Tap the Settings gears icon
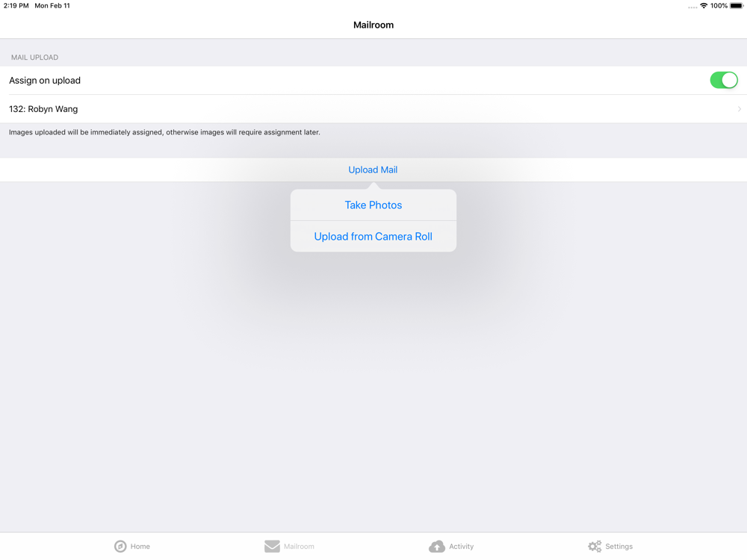The height and width of the screenshot is (560, 747). click(x=595, y=547)
